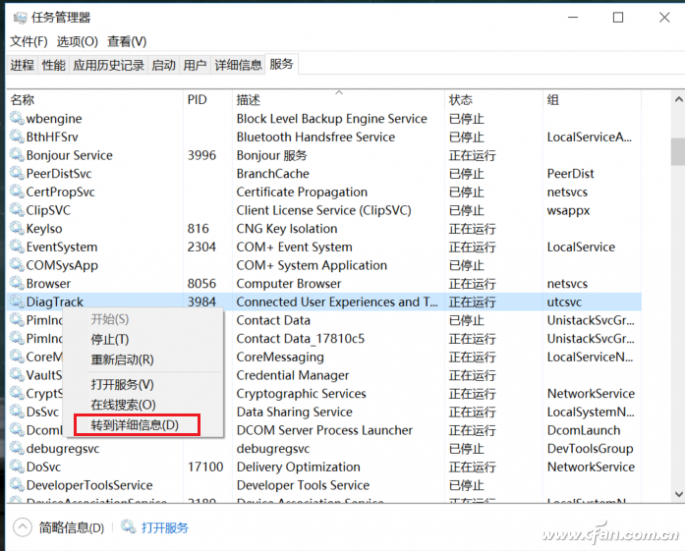
Task: Sort by the 状态 column header
Action: (460, 100)
